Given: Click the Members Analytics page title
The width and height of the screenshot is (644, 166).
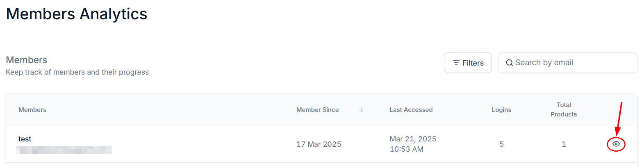Looking at the screenshot, I should 77,14.
